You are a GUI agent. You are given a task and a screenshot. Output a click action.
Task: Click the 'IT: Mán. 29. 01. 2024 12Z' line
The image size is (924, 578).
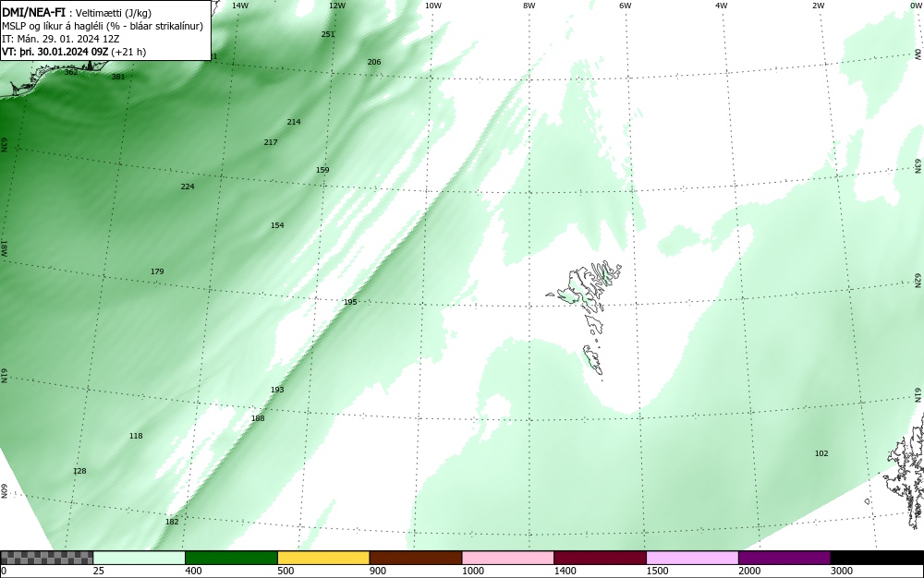tap(60, 39)
